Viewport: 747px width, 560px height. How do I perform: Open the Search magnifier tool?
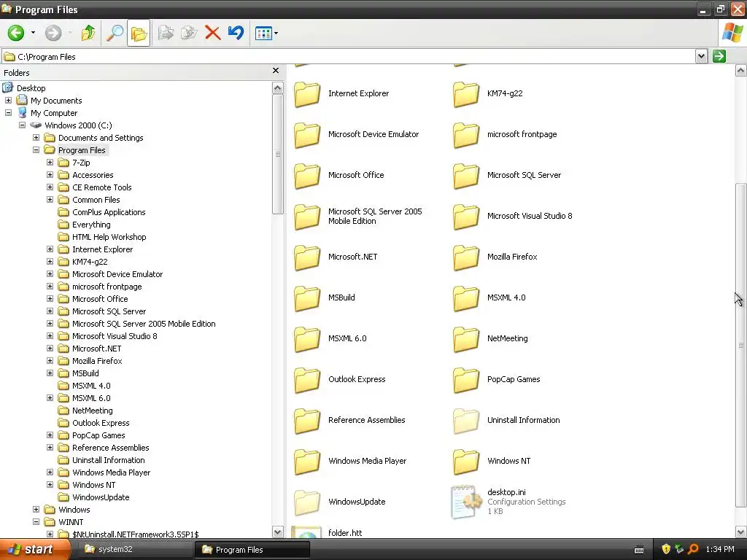coord(115,33)
